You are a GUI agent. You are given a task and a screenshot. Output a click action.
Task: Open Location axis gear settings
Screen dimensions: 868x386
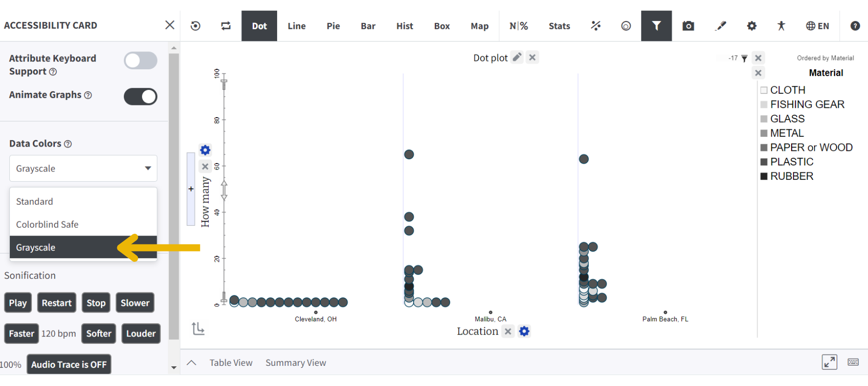pos(524,331)
